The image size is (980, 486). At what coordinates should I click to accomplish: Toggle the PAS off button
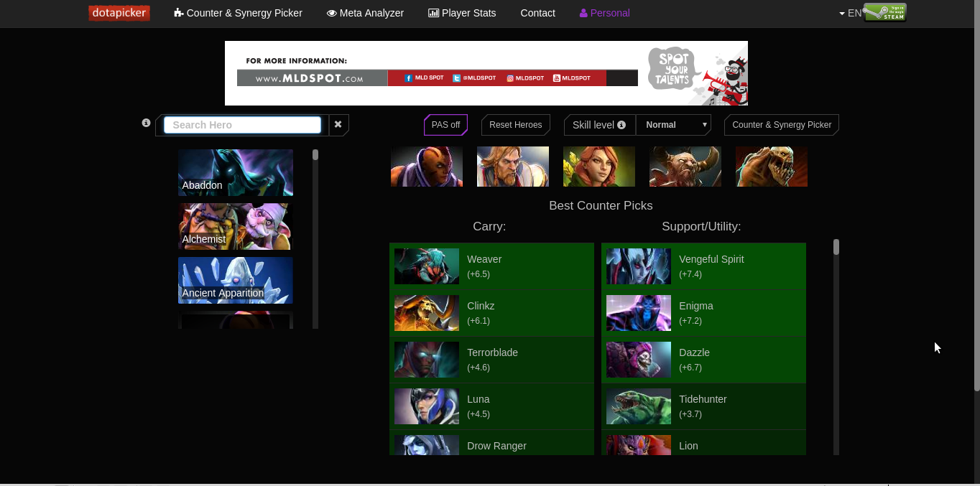tap(445, 125)
